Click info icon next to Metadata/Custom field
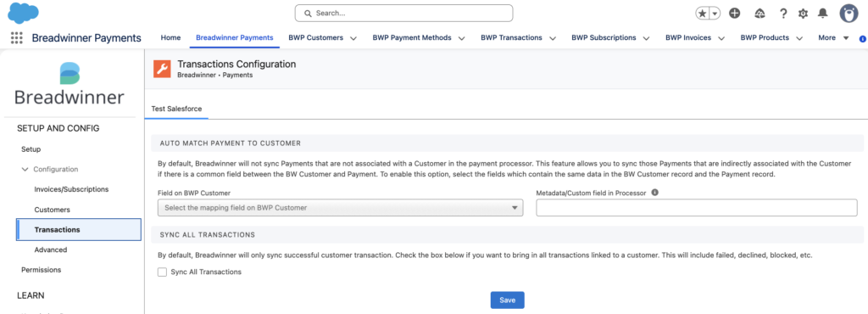The image size is (868, 314). click(x=655, y=193)
